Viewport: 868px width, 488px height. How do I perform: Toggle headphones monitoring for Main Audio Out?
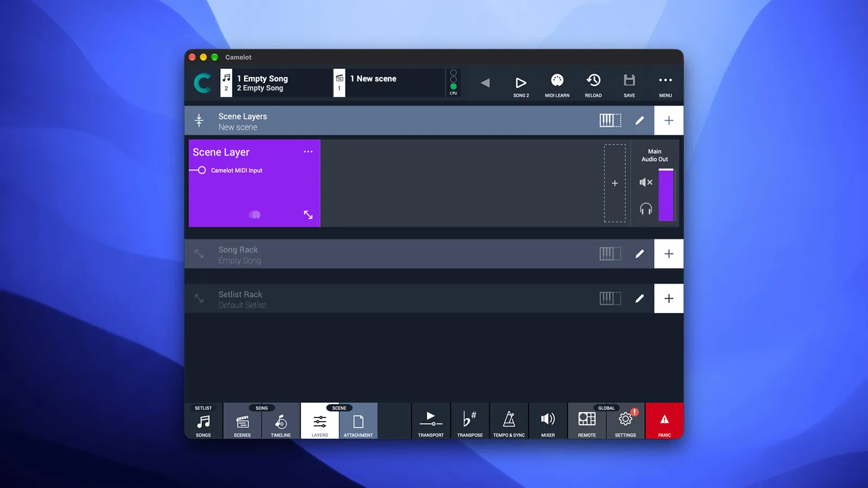click(x=646, y=209)
